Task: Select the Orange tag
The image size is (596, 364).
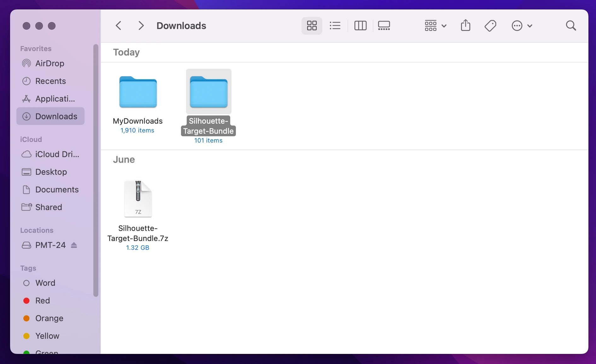Action: (50, 318)
